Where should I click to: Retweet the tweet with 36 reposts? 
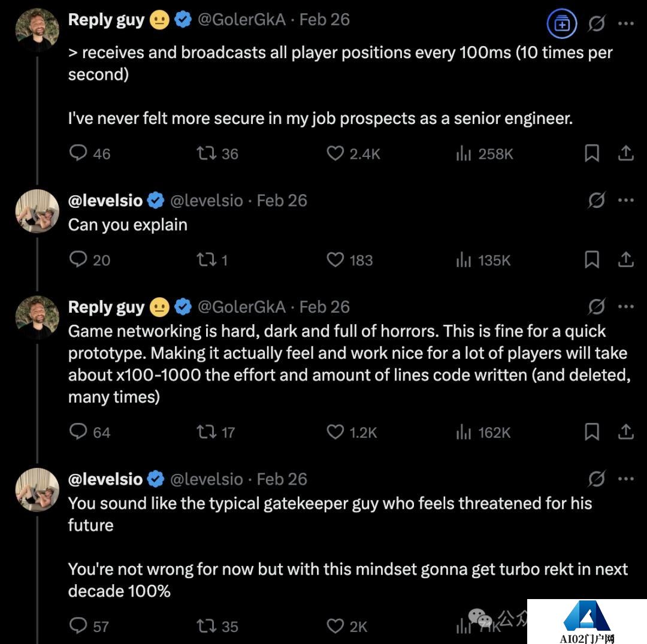point(207,154)
